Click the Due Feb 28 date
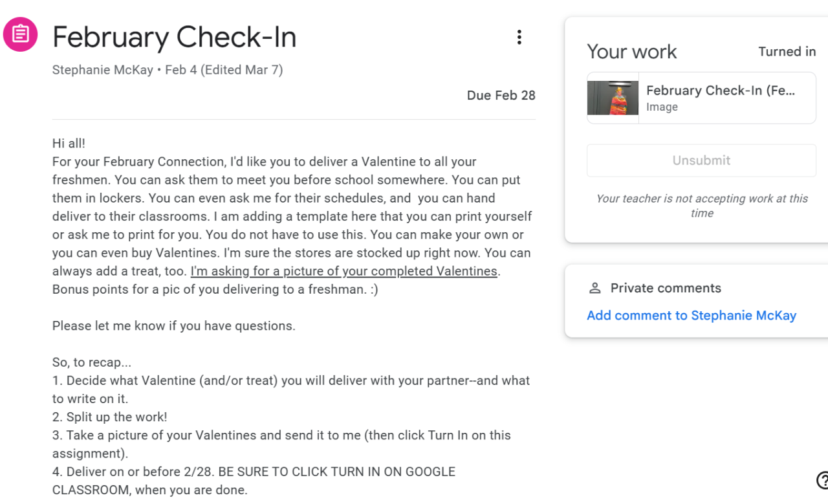The height and width of the screenshot is (504, 828). coord(501,96)
